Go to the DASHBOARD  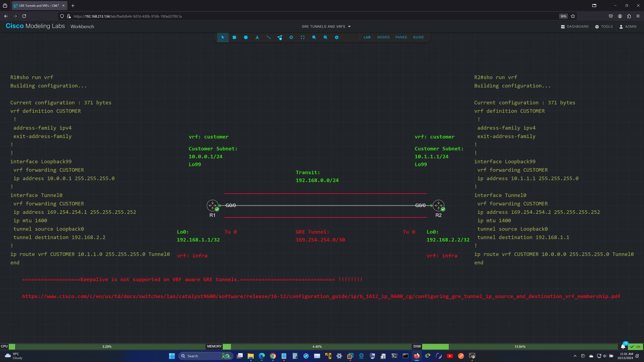(x=575, y=26)
